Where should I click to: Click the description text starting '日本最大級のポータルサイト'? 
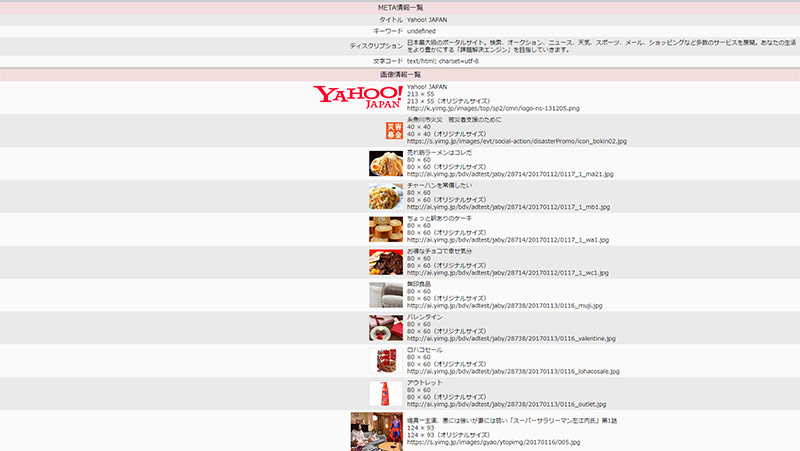coord(601,46)
